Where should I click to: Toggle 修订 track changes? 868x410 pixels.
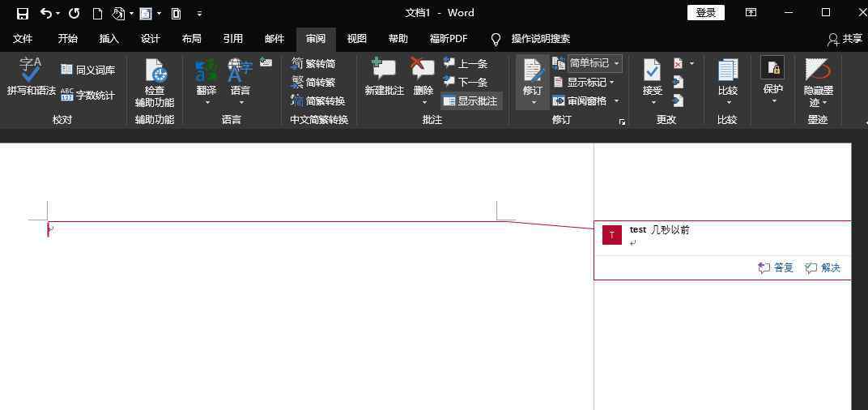pos(533,82)
